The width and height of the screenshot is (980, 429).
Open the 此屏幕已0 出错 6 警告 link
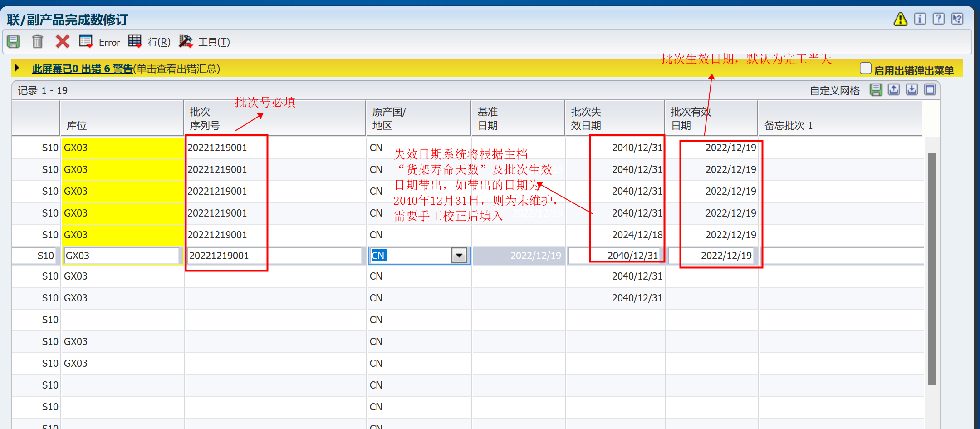82,69
